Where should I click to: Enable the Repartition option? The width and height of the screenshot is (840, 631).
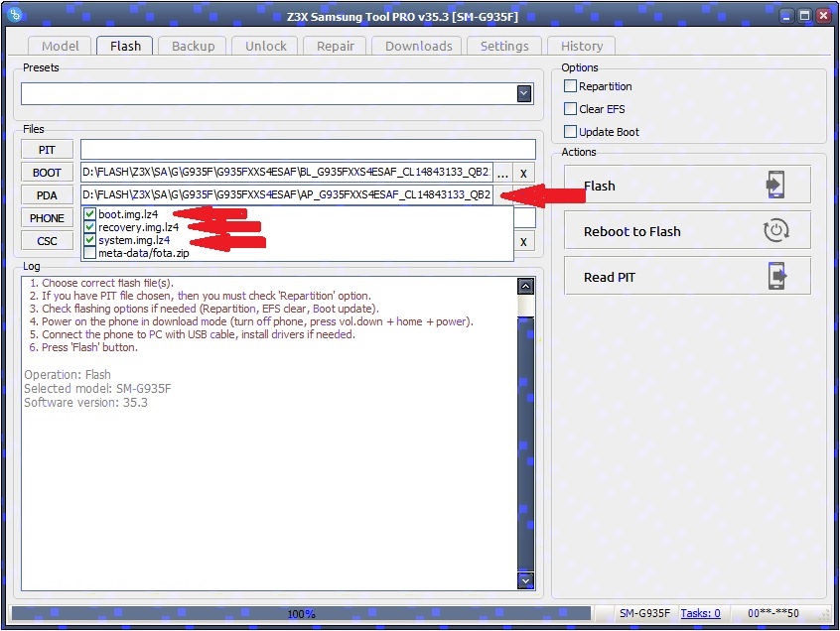(x=571, y=86)
